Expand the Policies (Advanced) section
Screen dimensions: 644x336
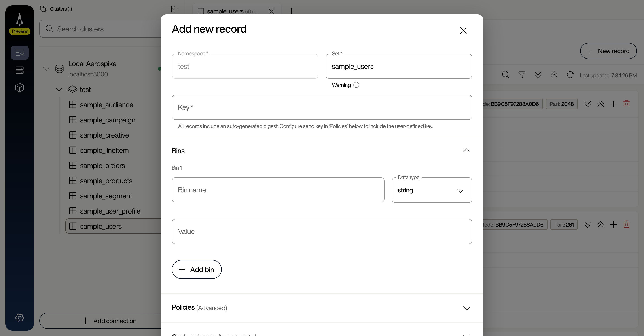tap(466, 308)
